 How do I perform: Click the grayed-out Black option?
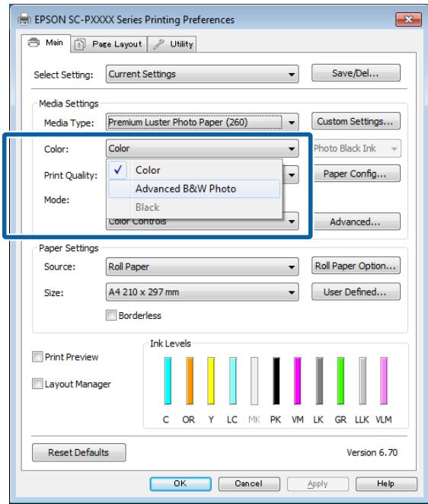tap(194, 207)
